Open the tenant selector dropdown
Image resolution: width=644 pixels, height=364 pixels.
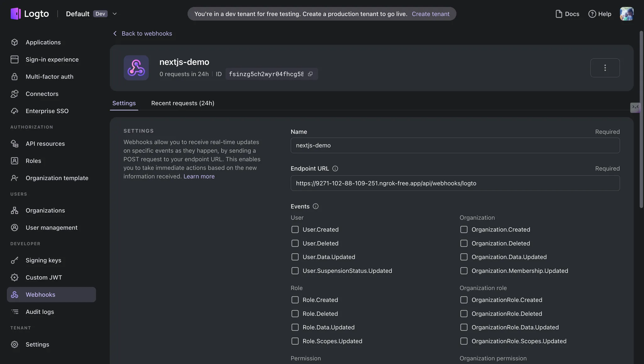tap(114, 14)
